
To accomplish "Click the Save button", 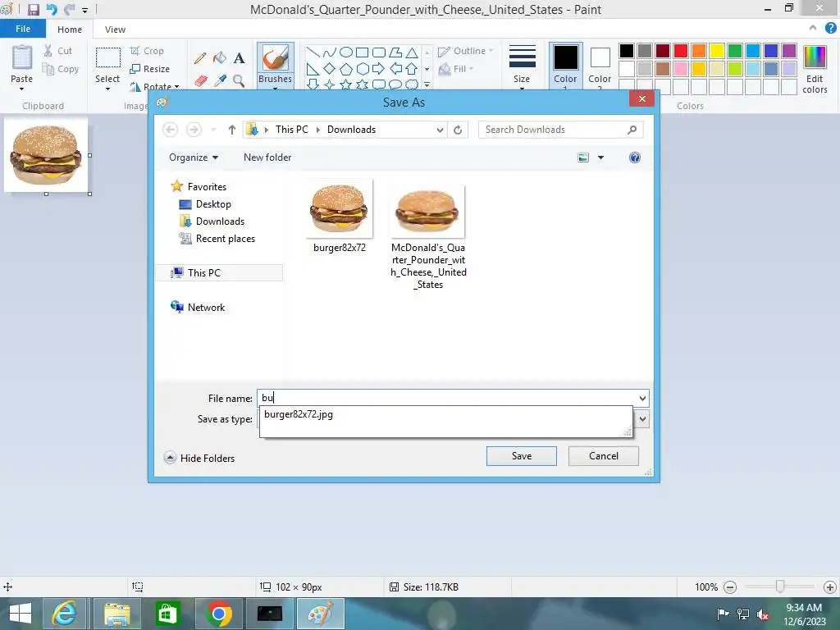I will point(521,456).
